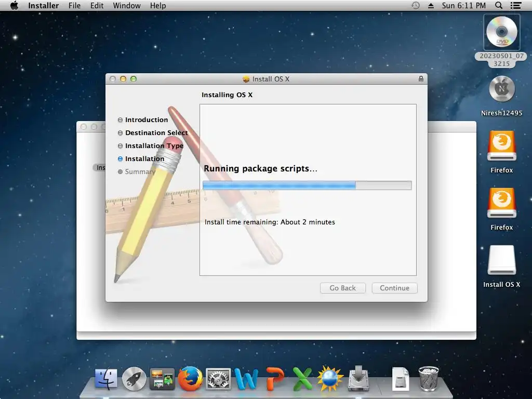
Task: Select the Summary step
Action: click(x=137, y=171)
